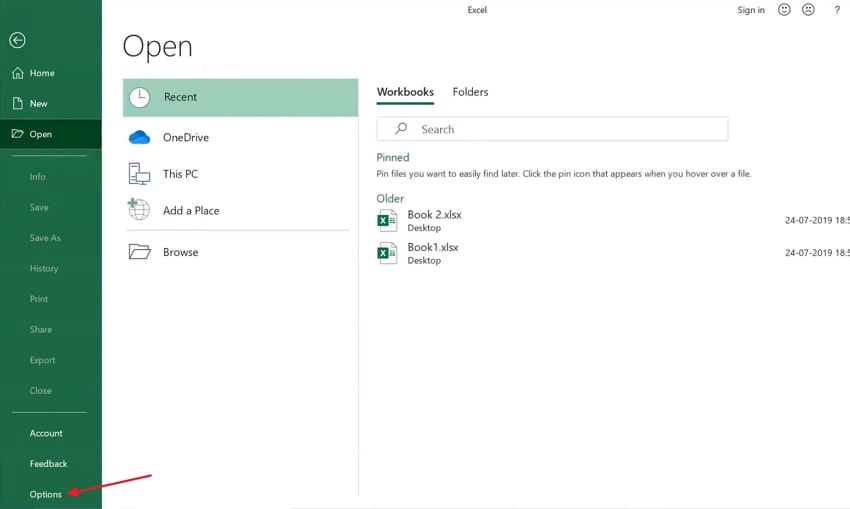Send a smile feedback icon
This screenshot has height=509, width=850.
(784, 9)
